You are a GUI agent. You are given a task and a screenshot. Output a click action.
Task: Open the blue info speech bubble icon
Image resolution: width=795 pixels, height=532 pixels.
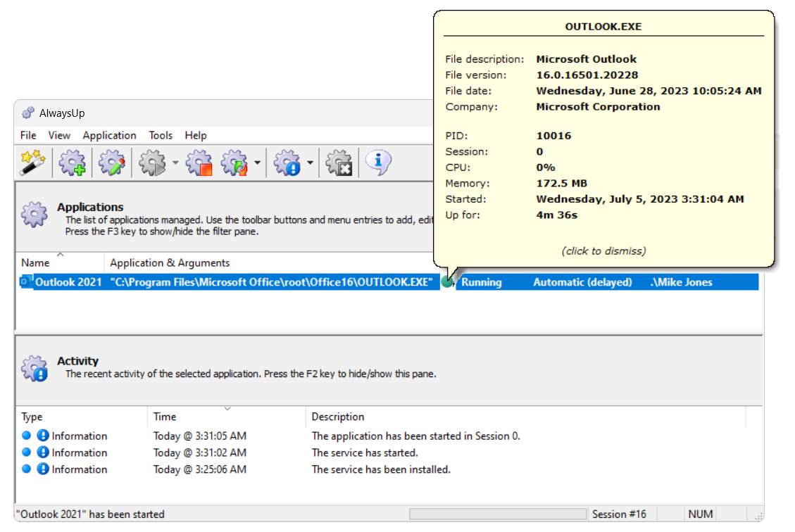point(378,163)
